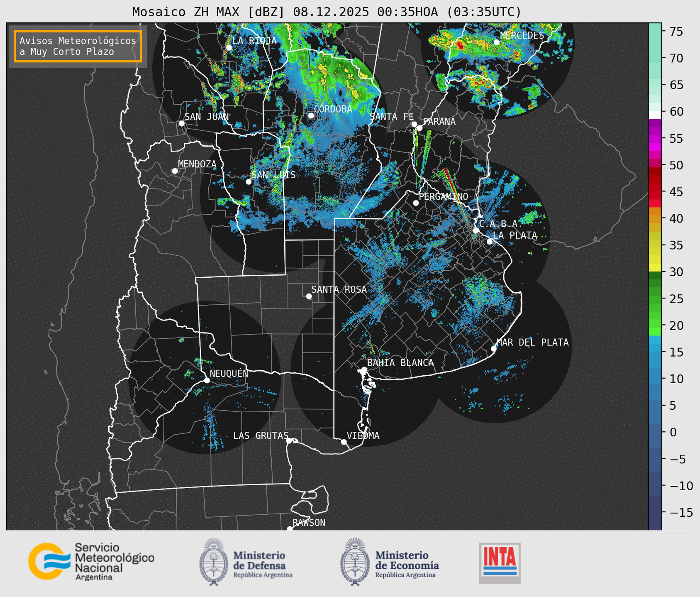Click the magenta 55 dBZ color band
This screenshot has height=597, width=700.
(655, 139)
